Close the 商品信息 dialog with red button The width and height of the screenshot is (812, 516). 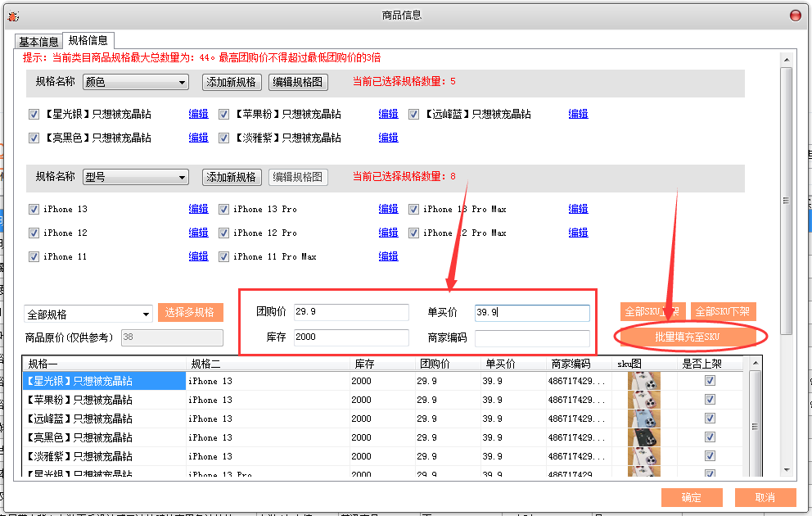(796, 16)
